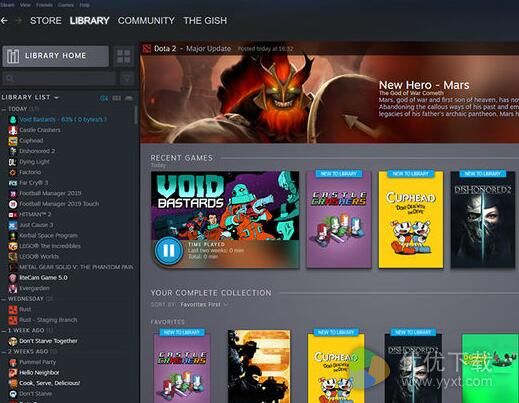Select the Rust icon in sidebar
The image size is (519, 403).
[13, 309]
